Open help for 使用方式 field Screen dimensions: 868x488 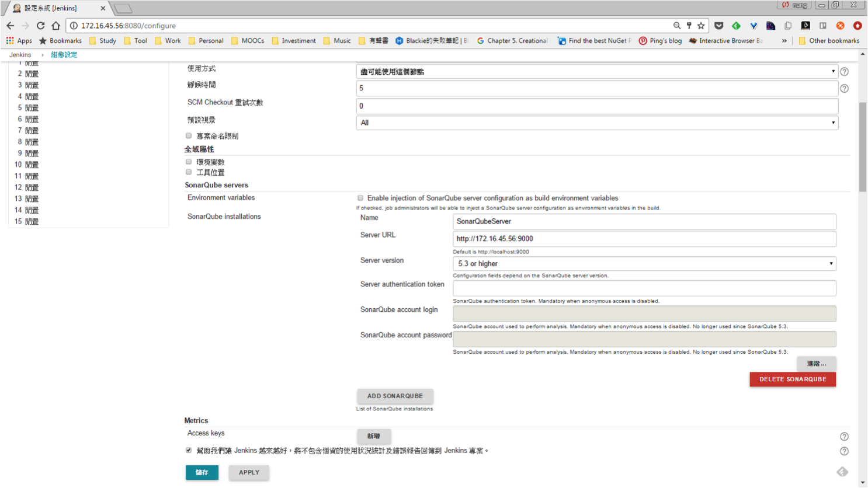(x=844, y=72)
